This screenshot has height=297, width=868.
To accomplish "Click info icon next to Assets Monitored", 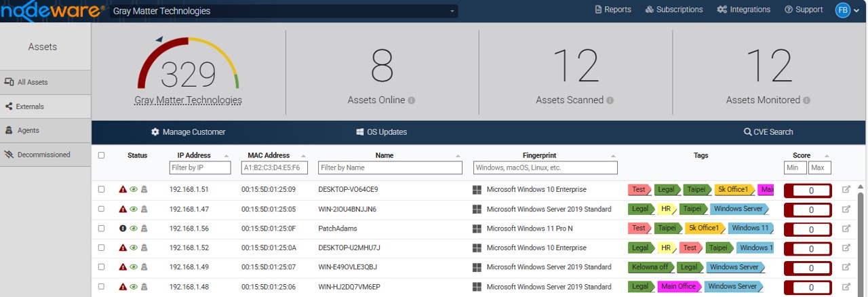I will (x=806, y=100).
